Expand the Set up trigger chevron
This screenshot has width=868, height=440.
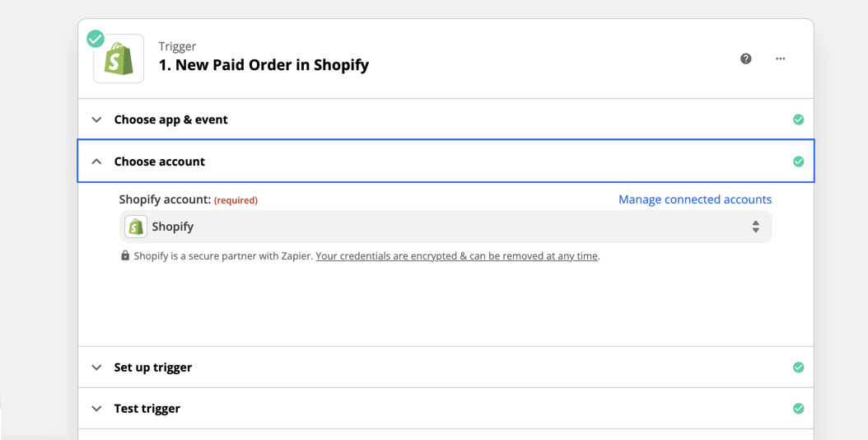[x=96, y=367]
